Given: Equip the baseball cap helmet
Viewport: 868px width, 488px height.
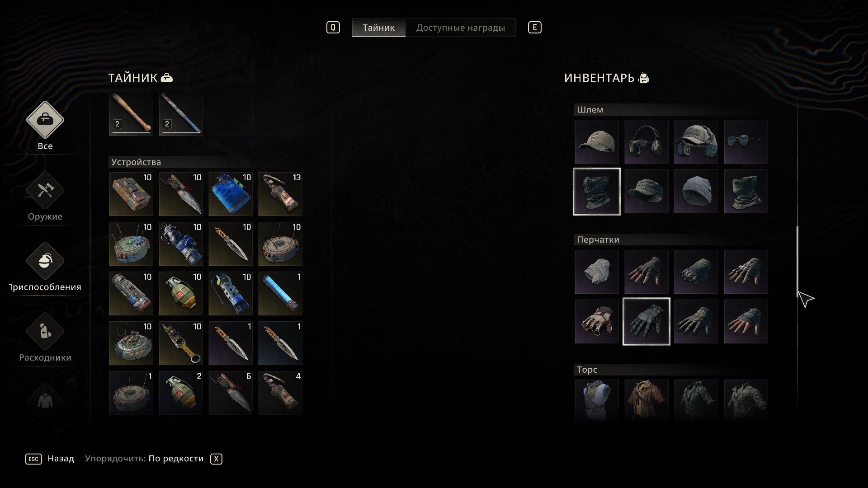Looking at the screenshot, I should tap(597, 142).
